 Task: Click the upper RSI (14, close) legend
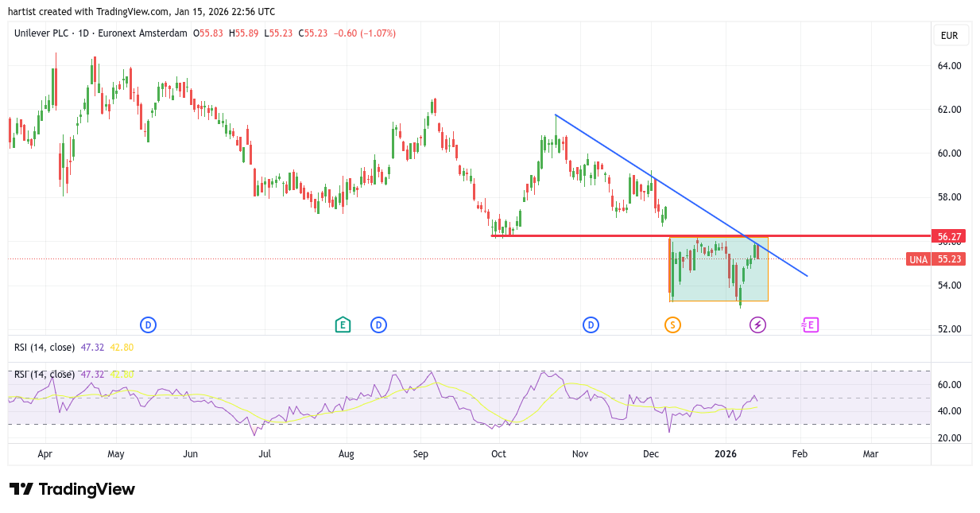45,348
